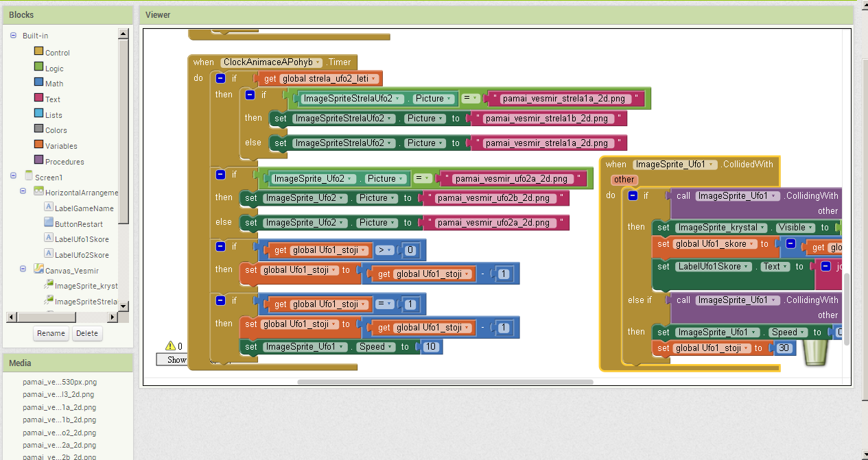
Task: Click the LabelGameName label icon
Action: [49, 207]
